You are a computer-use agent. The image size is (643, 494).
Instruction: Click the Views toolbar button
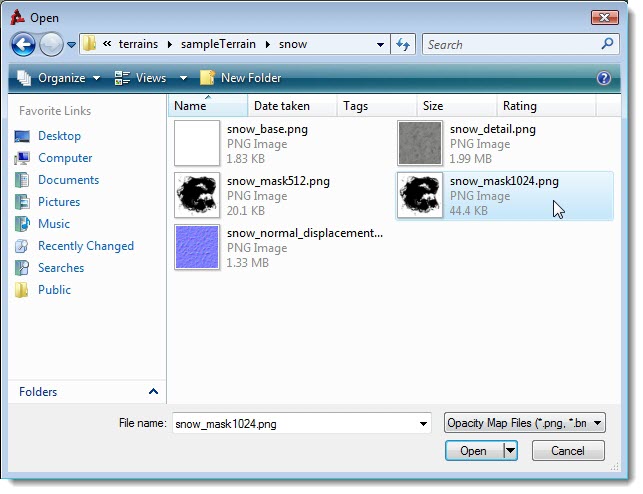coord(141,78)
